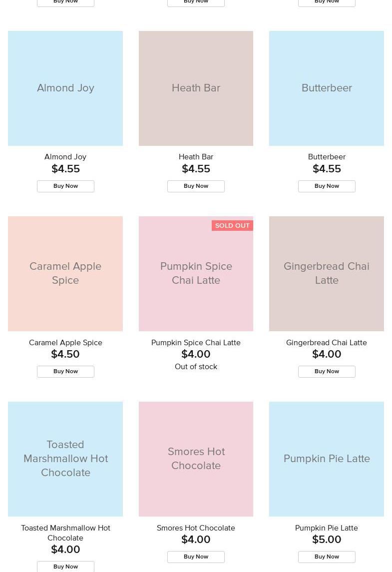Open the Gingerbread Chai Latte thumbnail
Image resolution: width=392 pixels, height=572 pixels.
coord(327,274)
